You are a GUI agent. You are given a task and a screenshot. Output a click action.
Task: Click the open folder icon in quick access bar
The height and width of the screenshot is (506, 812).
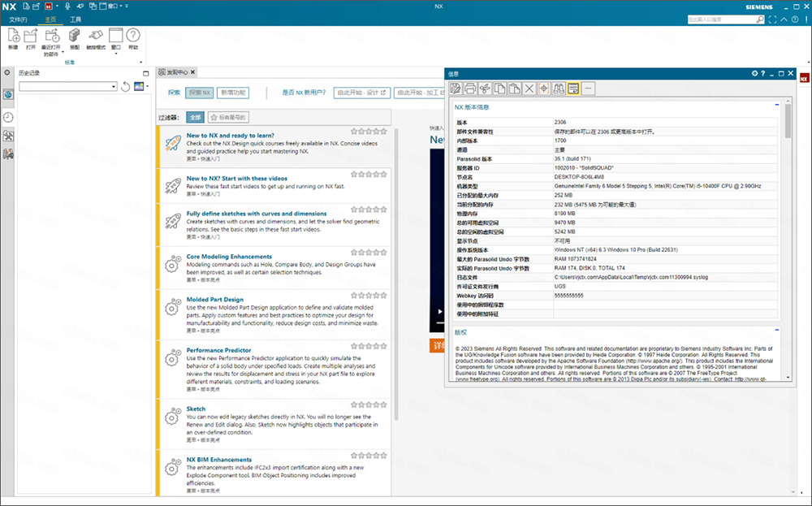pos(36,6)
